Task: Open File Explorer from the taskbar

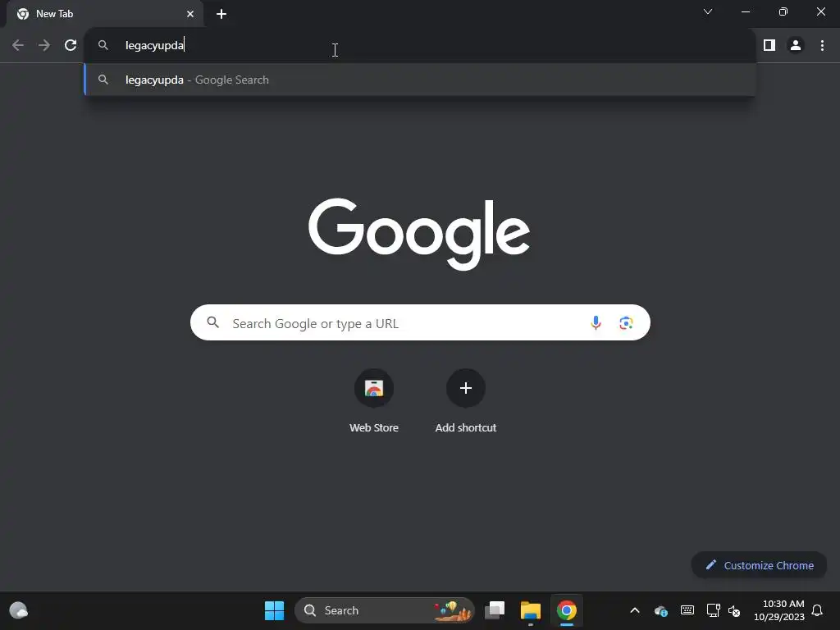Action: (531, 610)
